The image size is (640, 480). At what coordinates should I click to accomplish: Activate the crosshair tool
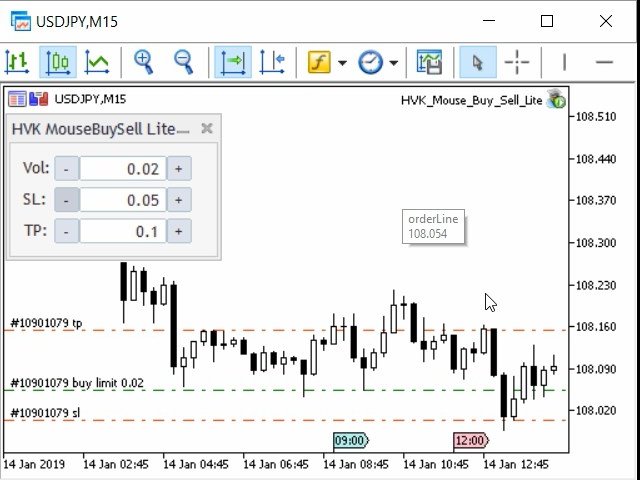click(517, 62)
